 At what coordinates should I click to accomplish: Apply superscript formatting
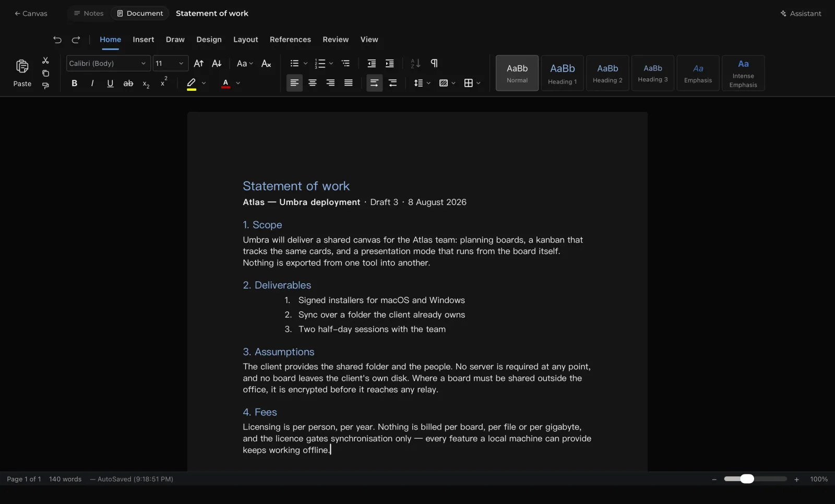point(164,82)
